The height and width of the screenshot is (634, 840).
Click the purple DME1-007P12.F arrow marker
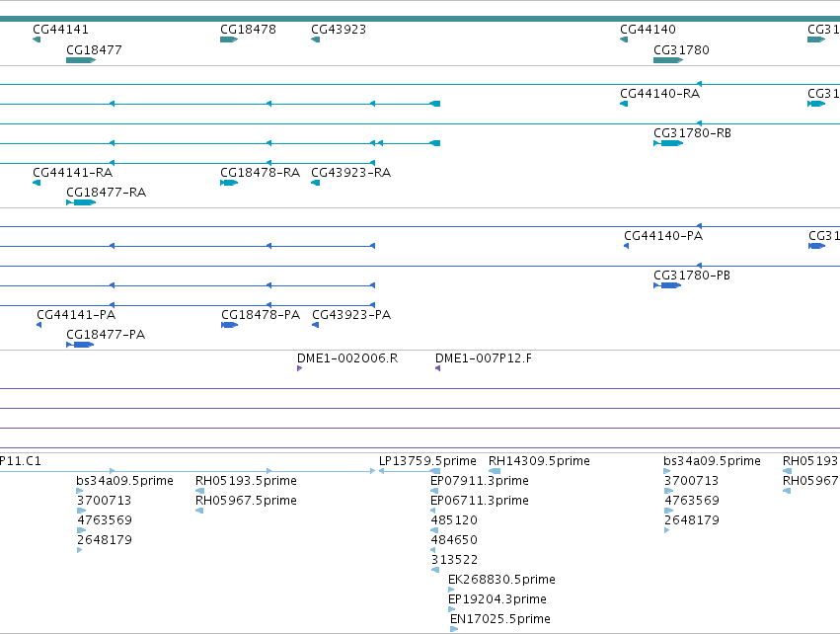click(x=437, y=368)
